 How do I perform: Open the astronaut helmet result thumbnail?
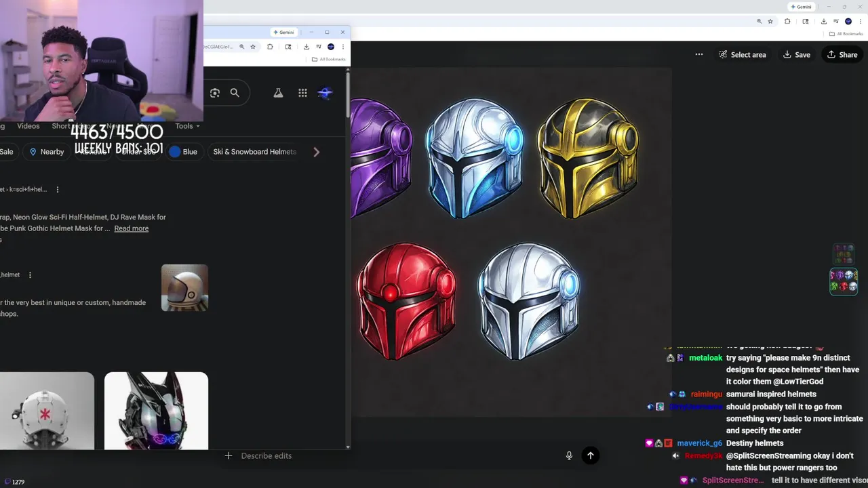184,288
